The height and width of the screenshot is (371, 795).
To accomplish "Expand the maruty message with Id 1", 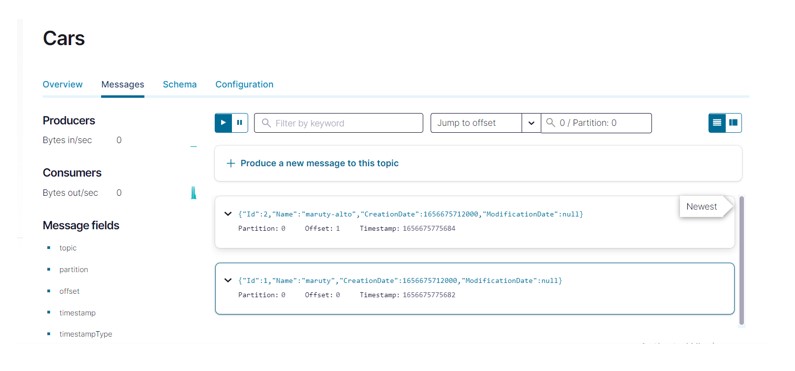I will 228,280.
